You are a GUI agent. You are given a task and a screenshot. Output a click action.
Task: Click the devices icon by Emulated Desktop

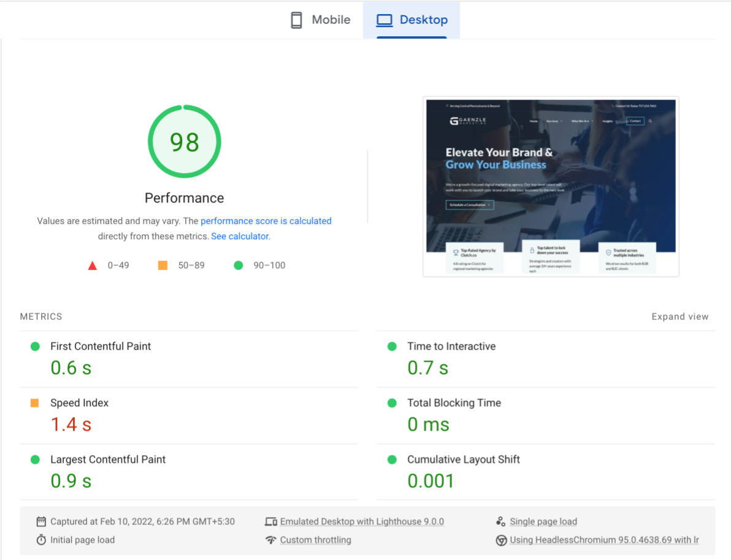271,522
